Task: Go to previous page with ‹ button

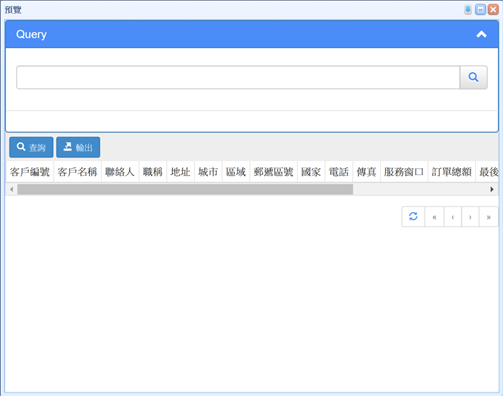Action: point(453,217)
